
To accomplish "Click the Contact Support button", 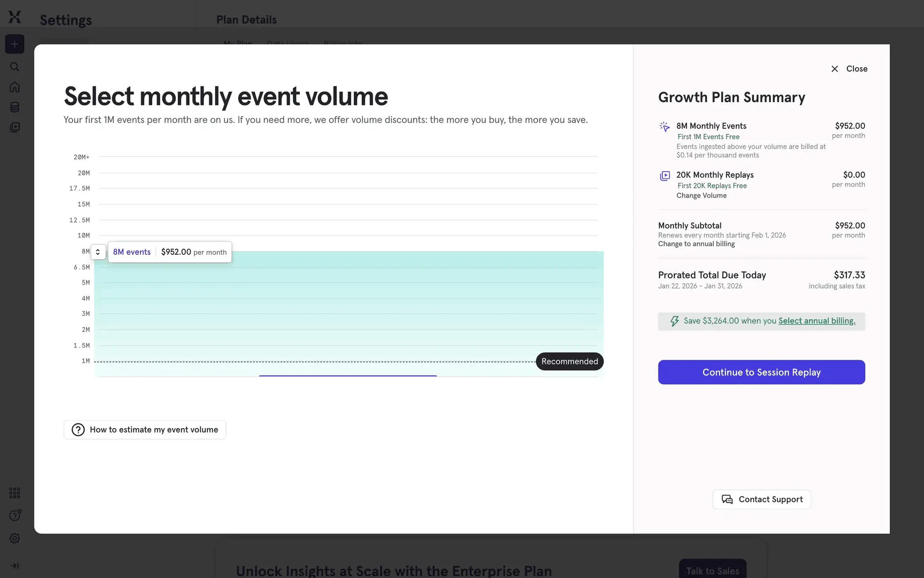I will [x=761, y=499].
